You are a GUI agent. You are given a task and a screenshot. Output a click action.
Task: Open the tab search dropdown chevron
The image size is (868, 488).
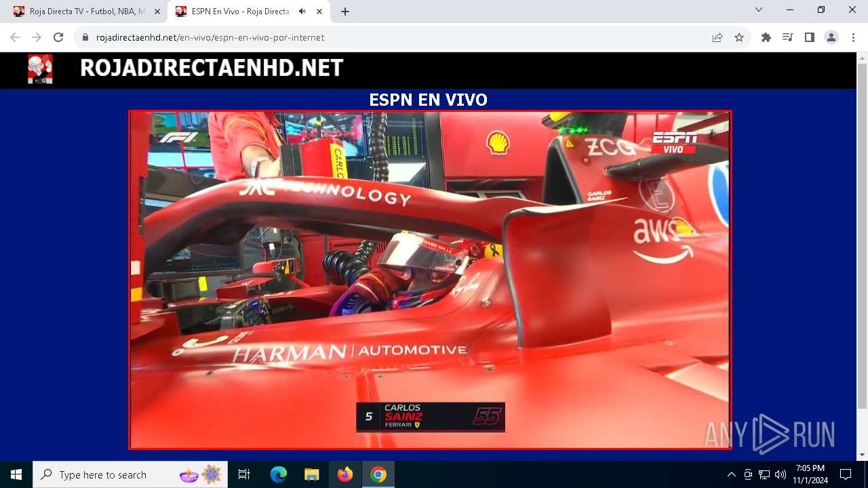point(759,10)
